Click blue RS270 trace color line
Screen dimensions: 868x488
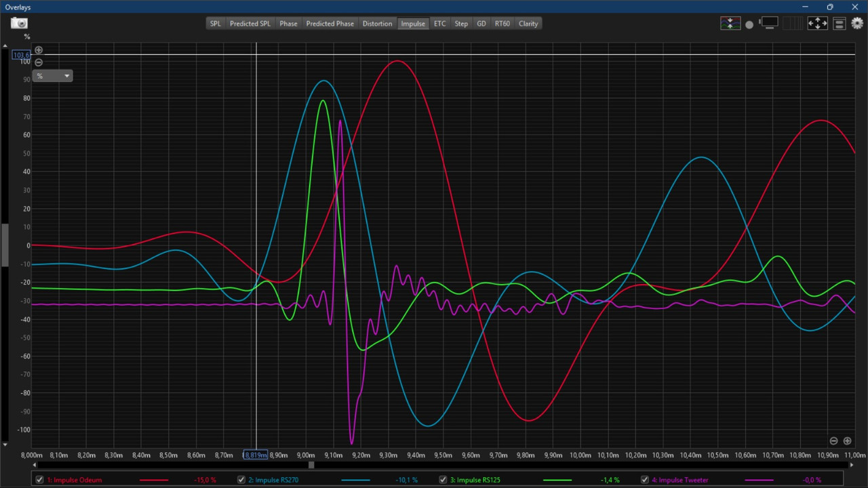coord(355,480)
